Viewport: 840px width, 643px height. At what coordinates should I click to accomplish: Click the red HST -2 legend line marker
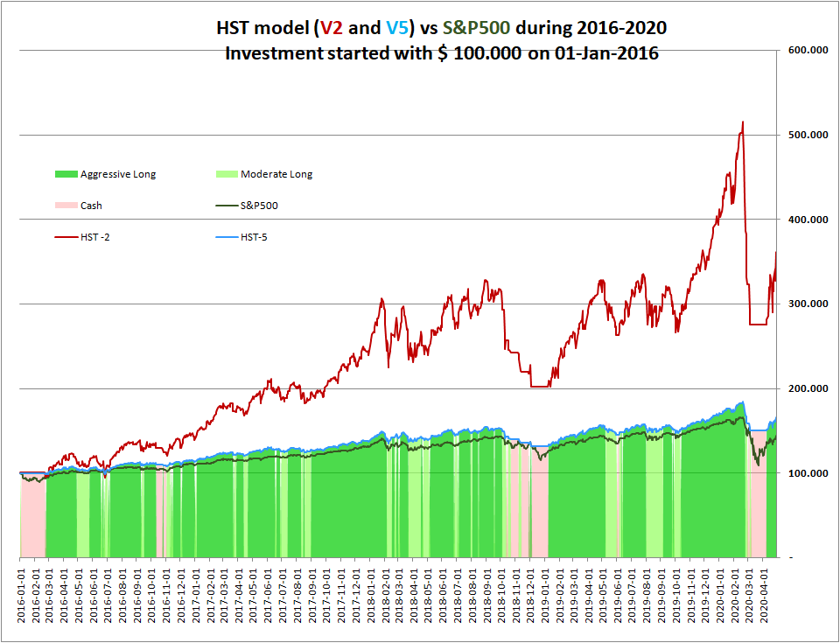click(66, 237)
